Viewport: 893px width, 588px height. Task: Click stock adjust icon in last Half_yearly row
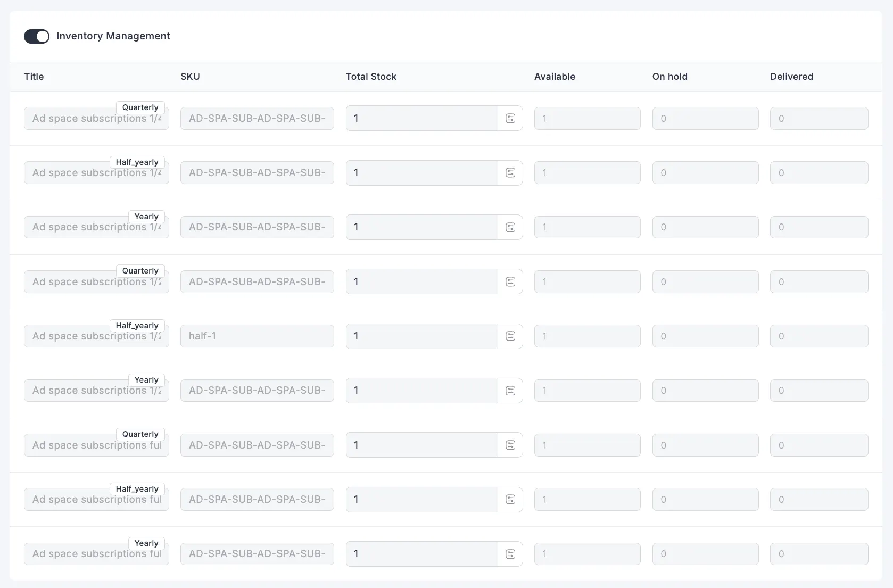[510, 500]
